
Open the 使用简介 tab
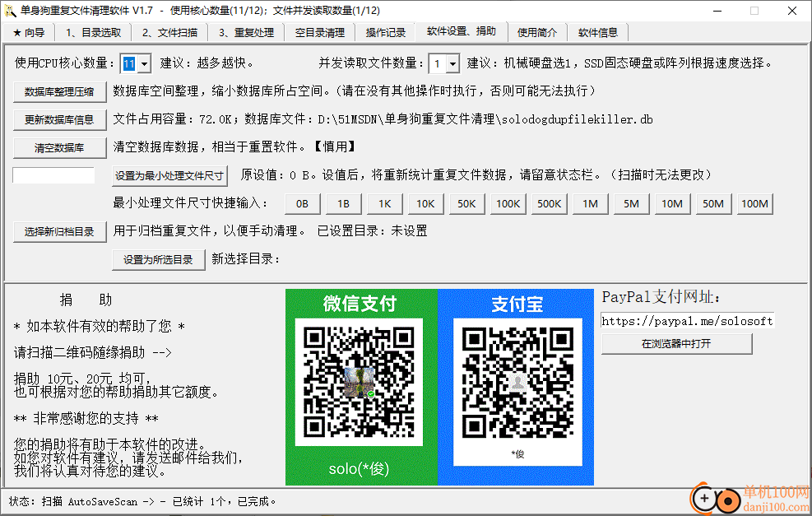coord(537,33)
